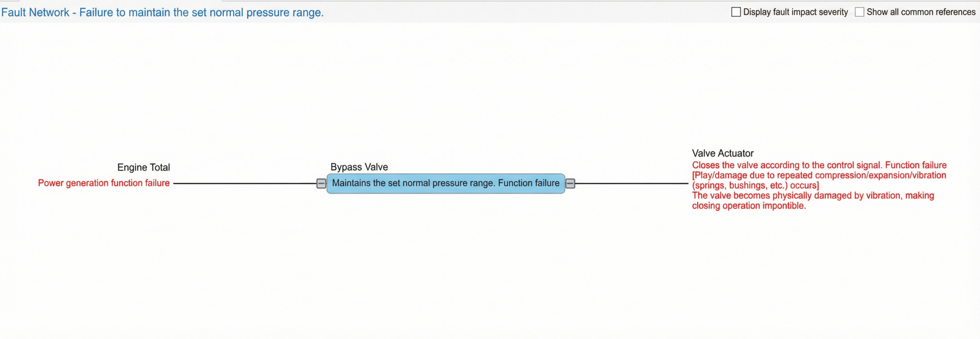Screen dimensions: 980x339
Task: Click connector line between Engine Total and Bypass Valve
Action: (x=245, y=184)
